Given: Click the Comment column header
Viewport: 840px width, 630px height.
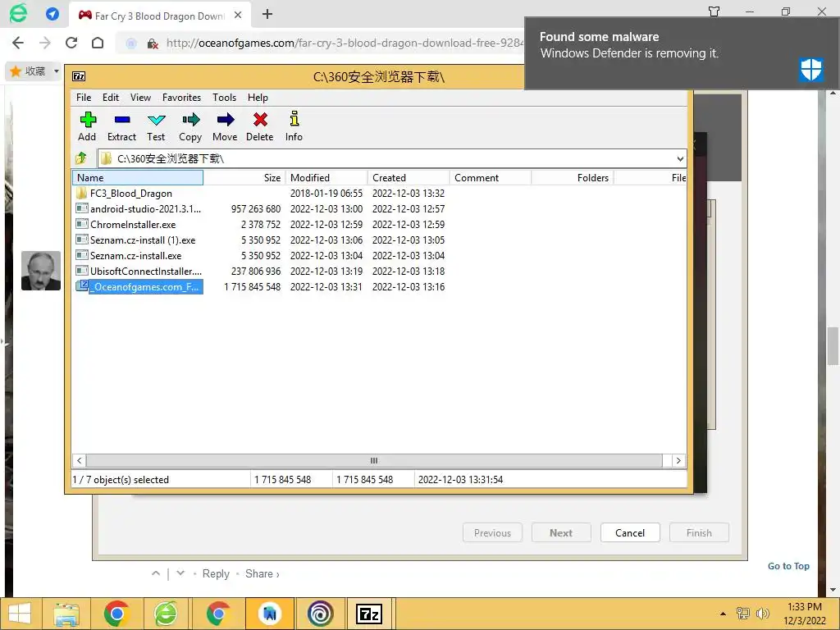Looking at the screenshot, I should [x=491, y=177].
